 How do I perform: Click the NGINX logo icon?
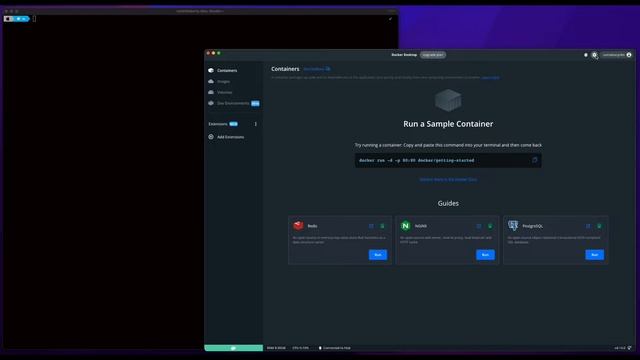[x=405, y=226]
